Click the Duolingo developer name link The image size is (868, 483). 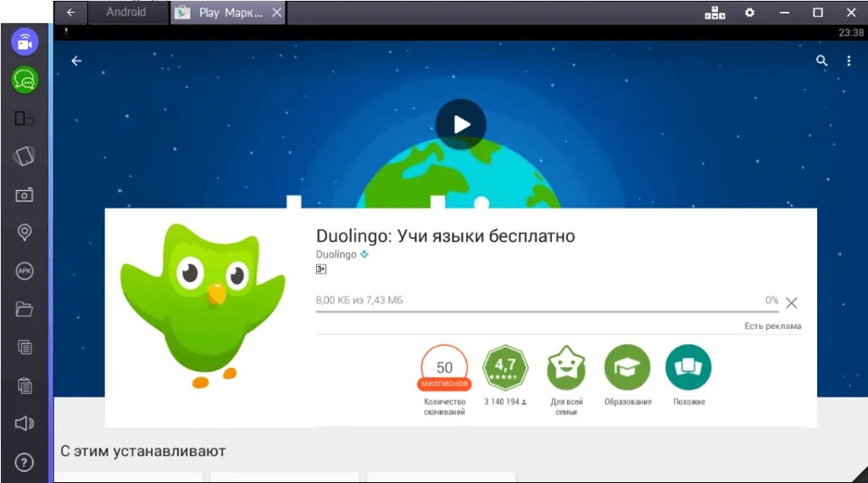[x=336, y=254]
